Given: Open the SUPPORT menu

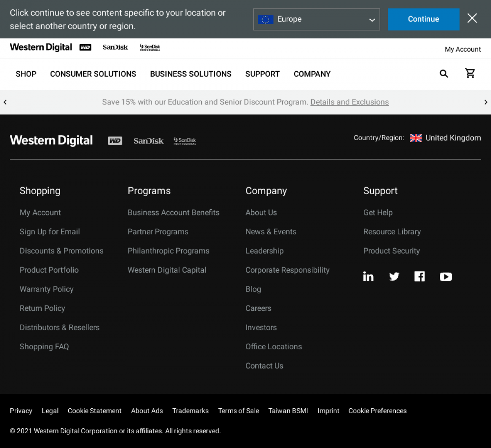Looking at the screenshot, I should point(263,74).
